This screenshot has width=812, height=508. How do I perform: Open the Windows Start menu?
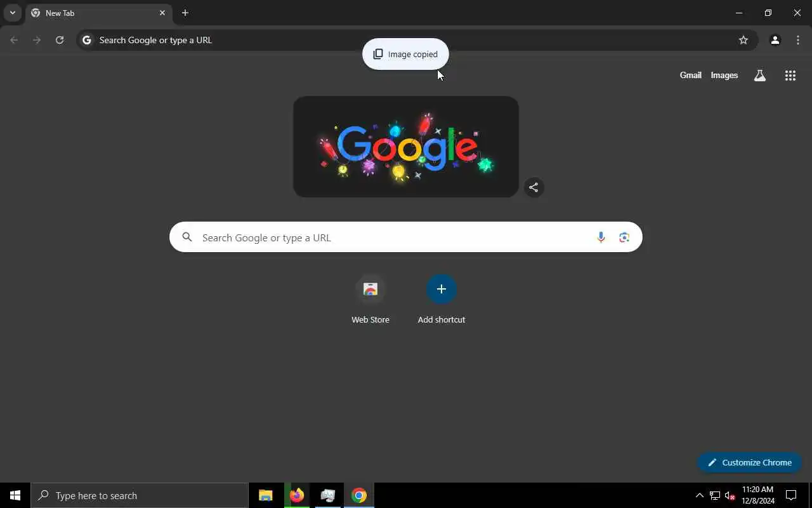coord(15,495)
